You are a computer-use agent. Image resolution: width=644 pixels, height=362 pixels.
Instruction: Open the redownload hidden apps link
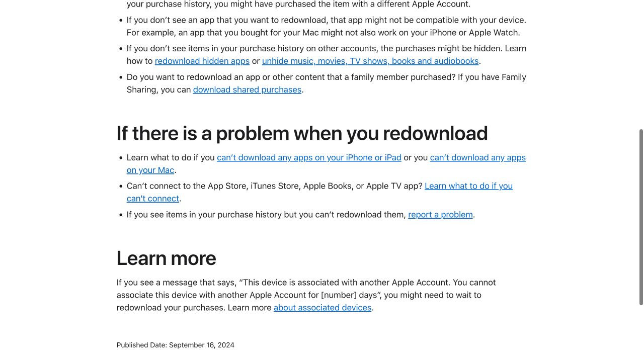coord(202,61)
